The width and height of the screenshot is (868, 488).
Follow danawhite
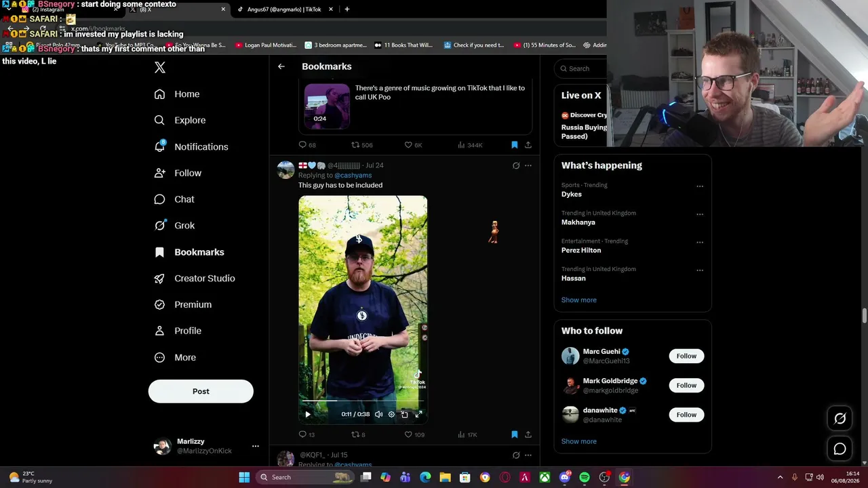click(x=686, y=414)
